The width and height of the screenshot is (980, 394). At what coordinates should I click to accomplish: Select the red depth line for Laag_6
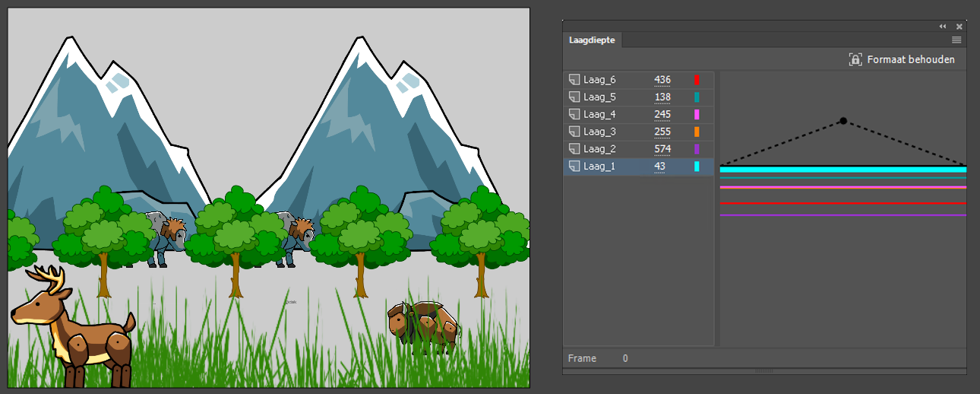click(843, 203)
